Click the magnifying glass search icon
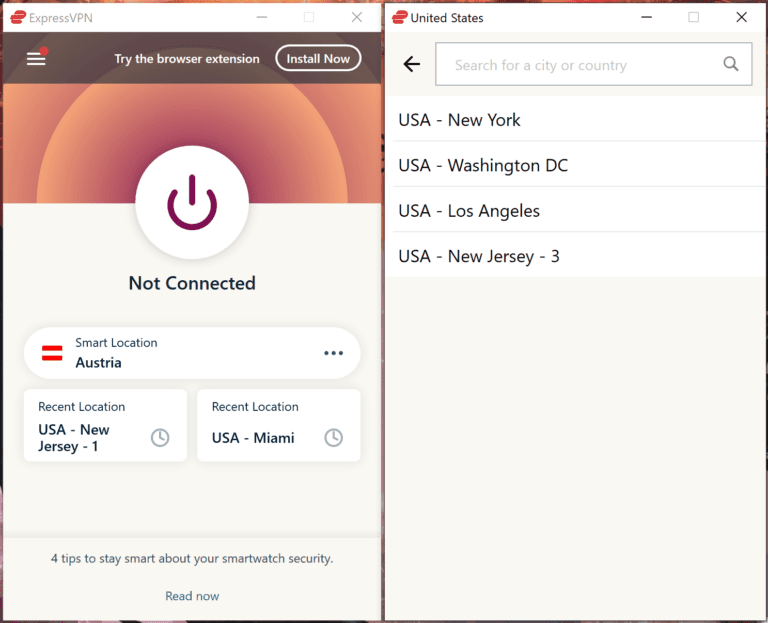This screenshot has width=768, height=623. [731, 64]
